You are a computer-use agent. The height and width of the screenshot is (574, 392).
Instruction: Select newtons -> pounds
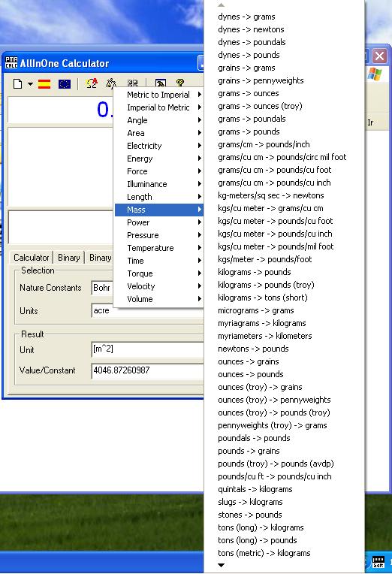click(x=284, y=349)
